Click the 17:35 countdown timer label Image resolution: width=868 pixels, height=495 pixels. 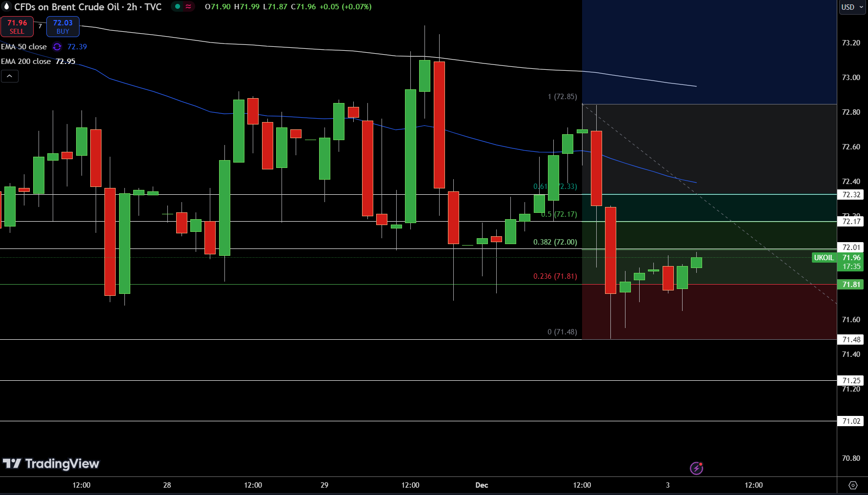[851, 267]
